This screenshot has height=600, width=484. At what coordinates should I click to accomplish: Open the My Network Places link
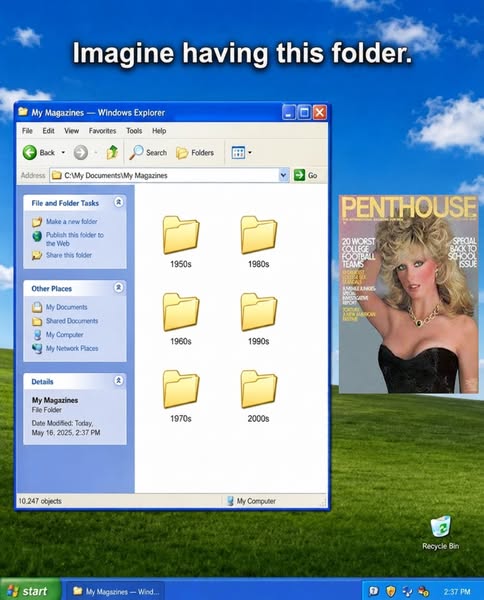pos(72,349)
